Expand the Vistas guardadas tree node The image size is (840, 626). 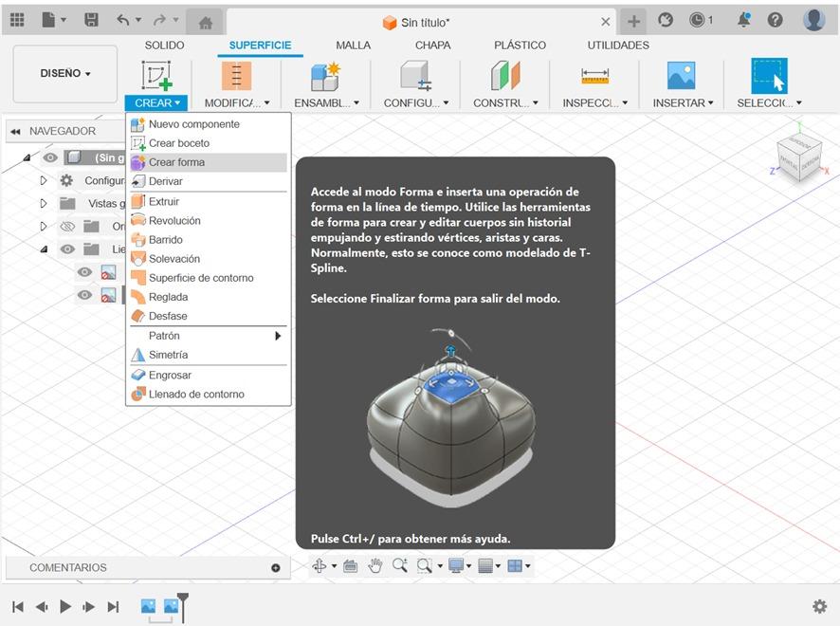[44, 204]
